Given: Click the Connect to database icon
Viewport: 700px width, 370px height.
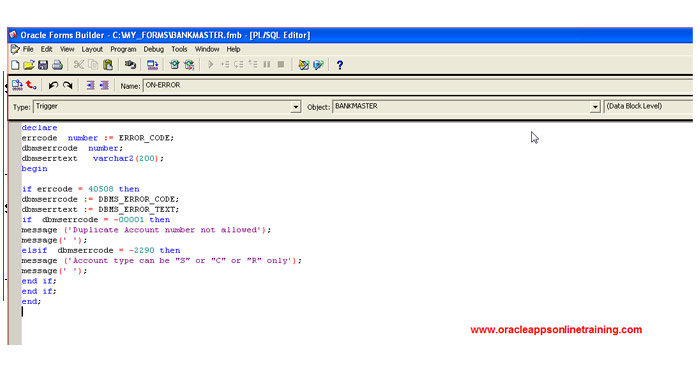Looking at the screenshot, I should click(x=130, y=65).
